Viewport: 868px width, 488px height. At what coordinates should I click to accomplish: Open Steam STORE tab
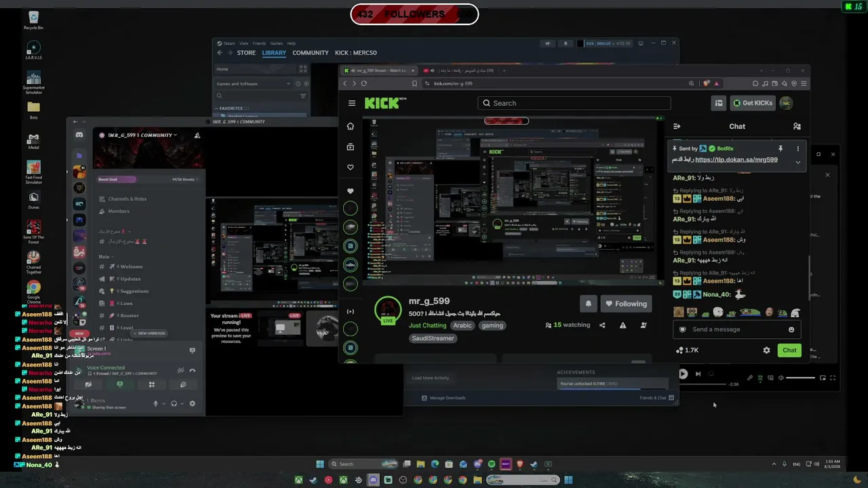(246, 53)
